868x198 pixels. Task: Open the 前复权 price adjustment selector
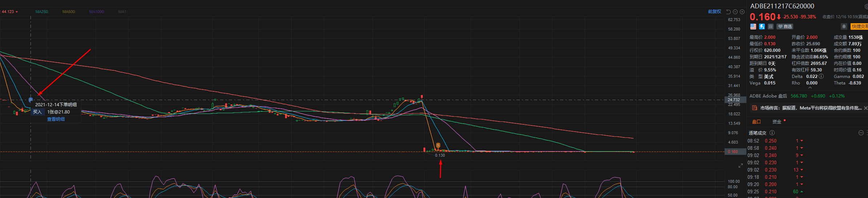tap(714, 12)
